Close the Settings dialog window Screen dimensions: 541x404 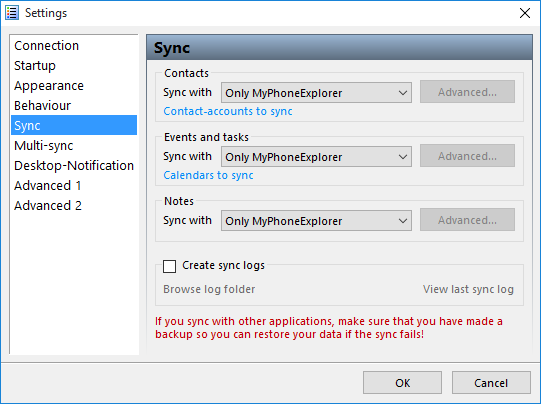point(525,13)
